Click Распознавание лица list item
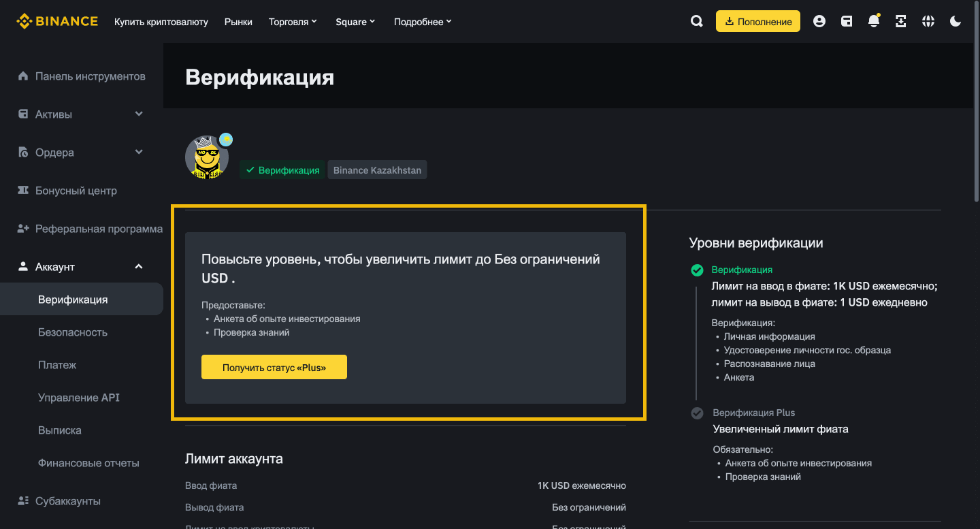The height and width of the screenshot is (529, 980). point(770,364)
